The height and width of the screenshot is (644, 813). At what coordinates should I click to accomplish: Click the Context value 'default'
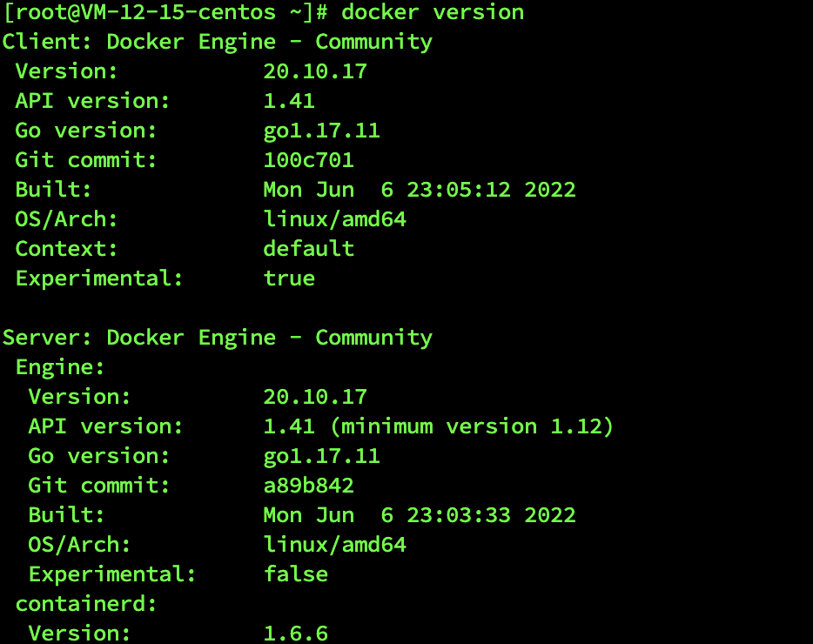[x=308, y=249]
